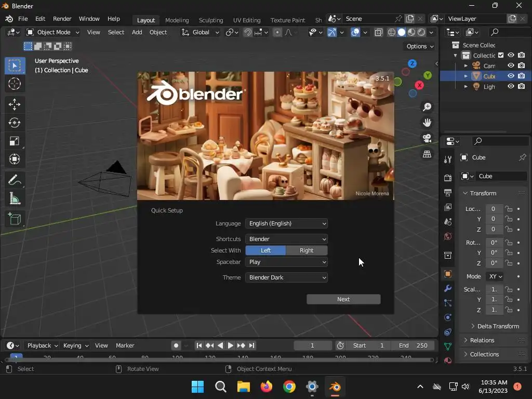
Task: Open the Global orientation dropdown
Action: click(x=201, y=32)
